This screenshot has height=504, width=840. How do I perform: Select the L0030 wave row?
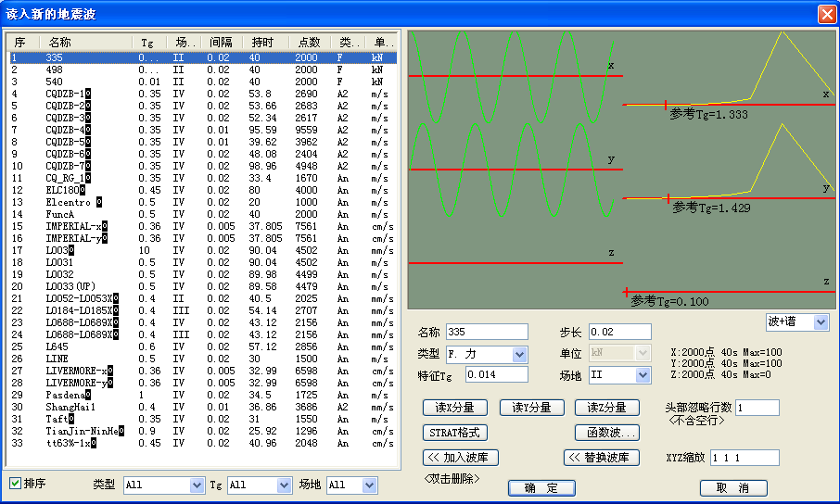[203, 250]
